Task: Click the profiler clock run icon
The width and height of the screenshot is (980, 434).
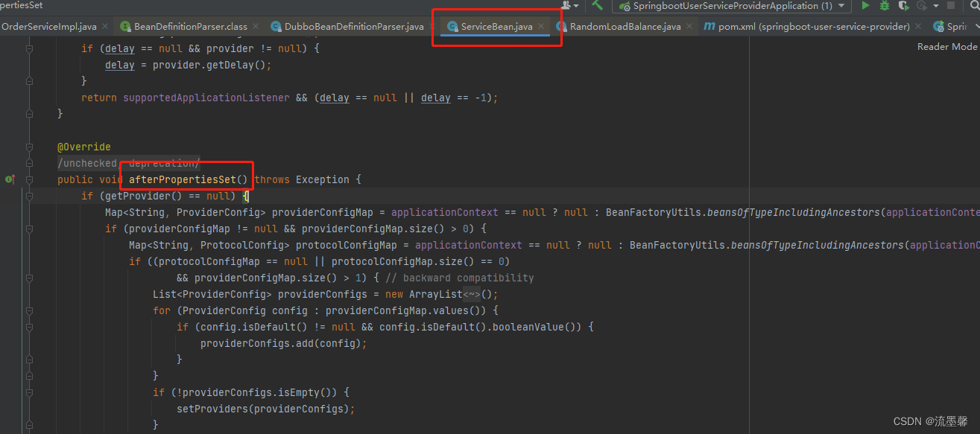Action: 924,5
